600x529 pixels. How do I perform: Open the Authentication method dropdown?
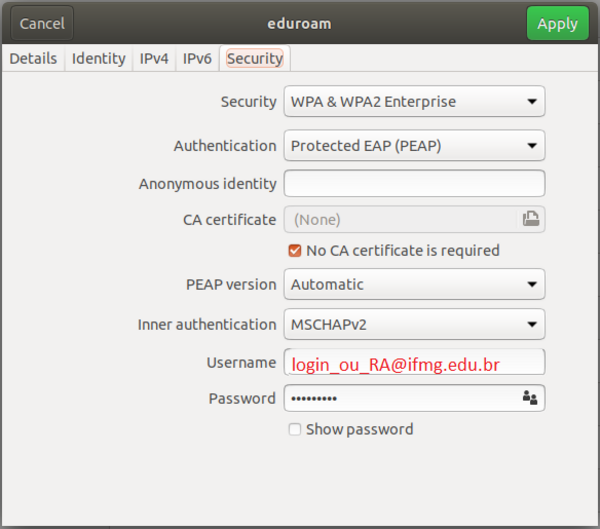click(414, 145)
